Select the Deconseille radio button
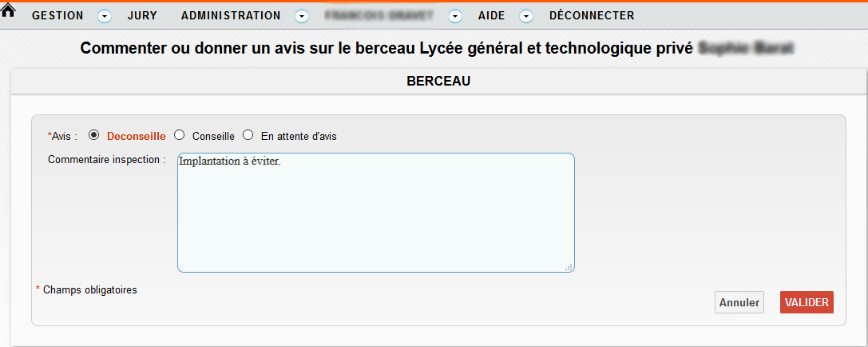868x347 pixels. 94,135
